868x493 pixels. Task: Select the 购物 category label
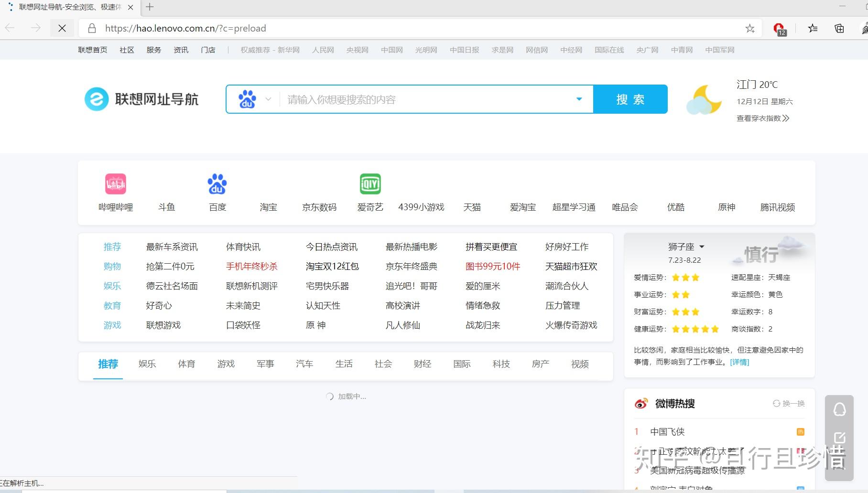112,266
